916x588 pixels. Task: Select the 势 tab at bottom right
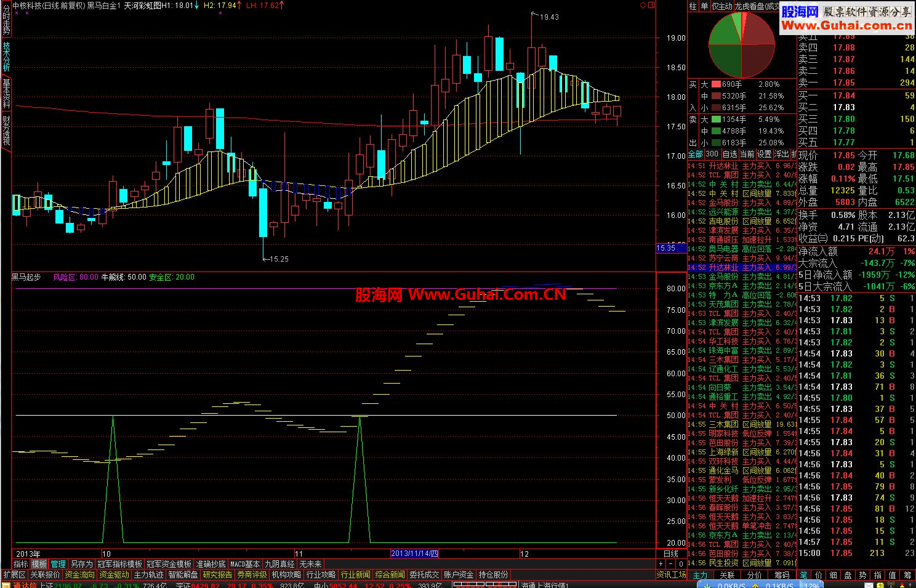(x=863, y=575)
